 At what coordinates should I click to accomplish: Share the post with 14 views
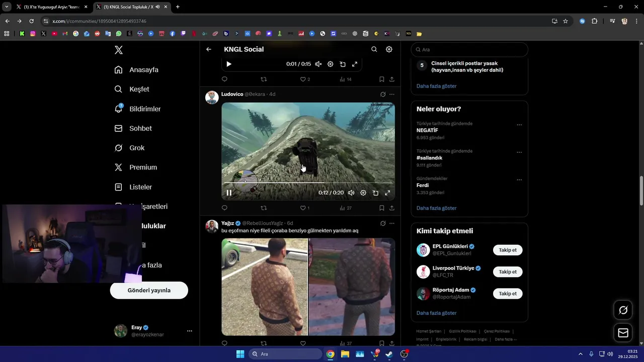click(x=392, y=79)
